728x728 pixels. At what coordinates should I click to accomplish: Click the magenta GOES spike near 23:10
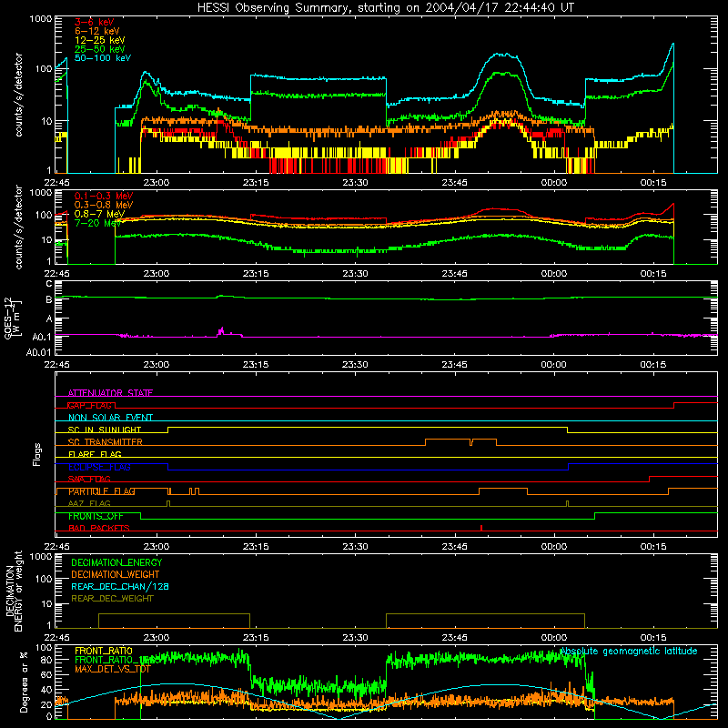pos(221,330)
